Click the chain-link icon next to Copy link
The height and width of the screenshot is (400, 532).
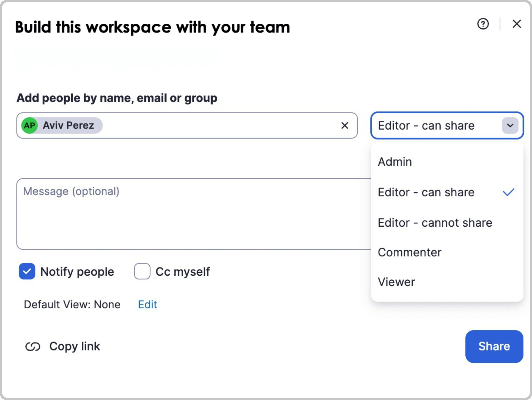click(33, 346)
